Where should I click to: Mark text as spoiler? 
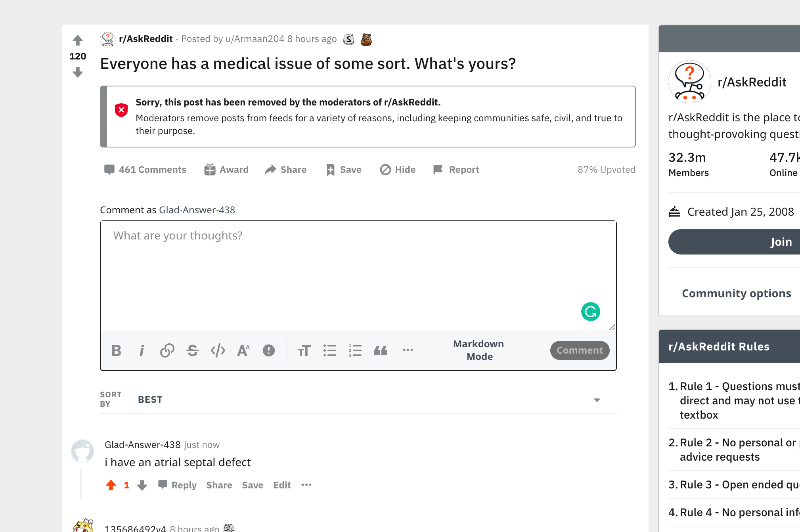(269, 350)
